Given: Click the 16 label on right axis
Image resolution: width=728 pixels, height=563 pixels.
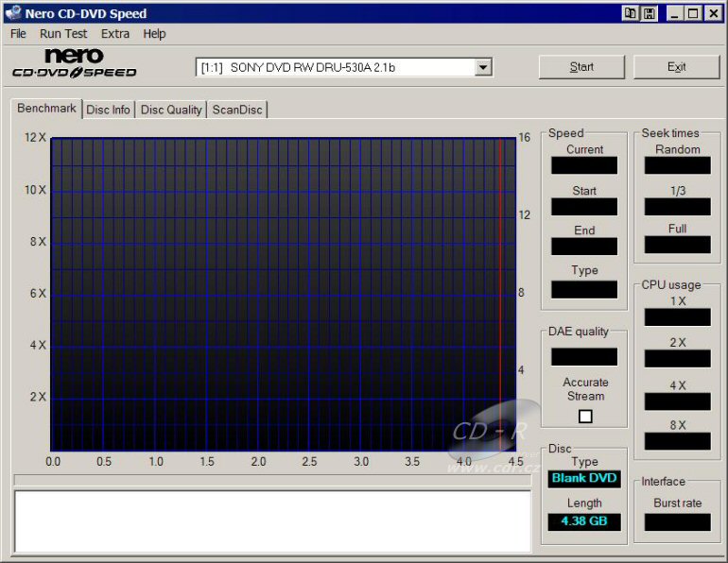Looking at the screenshot, I should (524, 138).
